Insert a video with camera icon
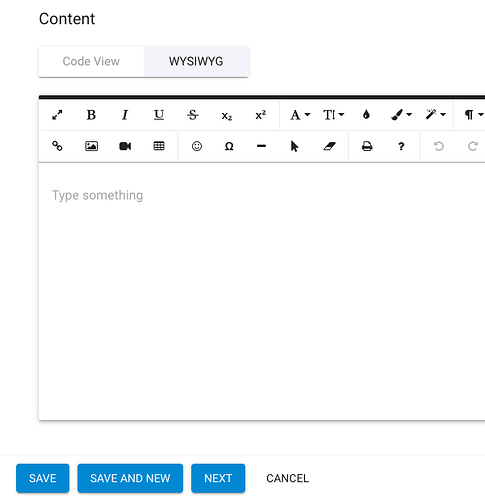 pos(125,146)
